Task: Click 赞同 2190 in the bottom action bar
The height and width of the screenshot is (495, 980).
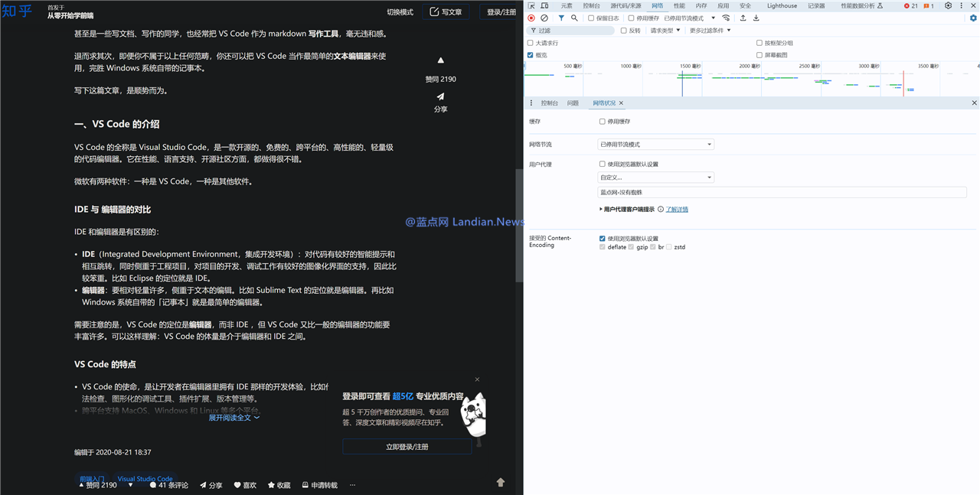Action: [x=99, y=485]
